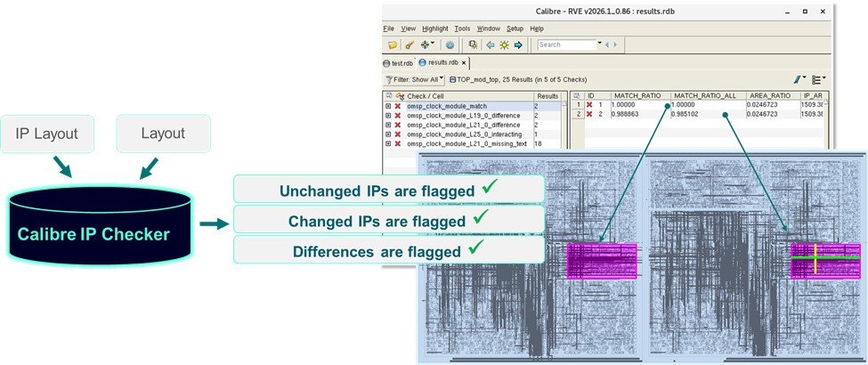Open the list view options dropdown
Image resolution: width=868 pixels, height=365 pixels.
pyautogui.click(x=819, y=80)
